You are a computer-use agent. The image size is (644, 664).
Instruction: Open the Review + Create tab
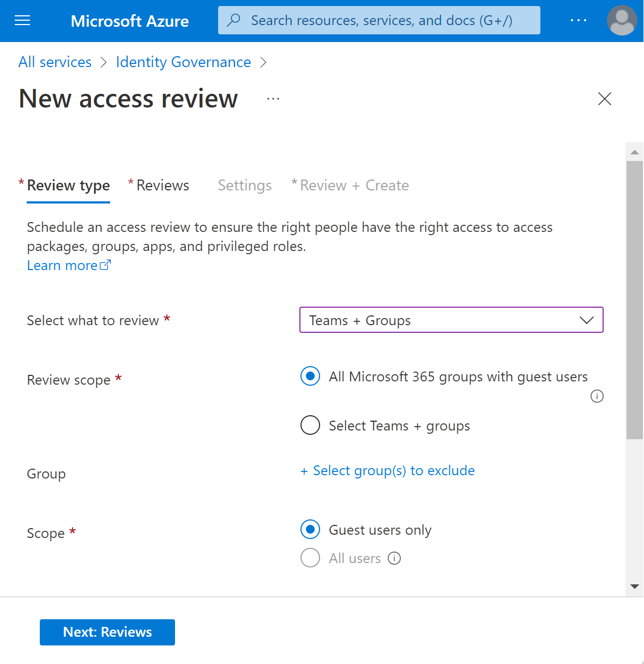(x=354, y=186)
